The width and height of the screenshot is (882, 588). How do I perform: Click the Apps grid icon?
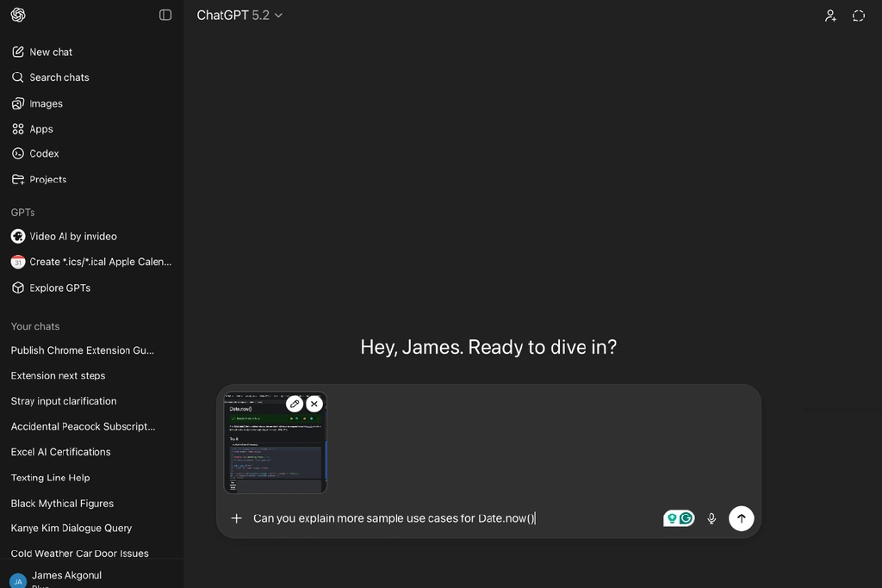pos(18,129)
